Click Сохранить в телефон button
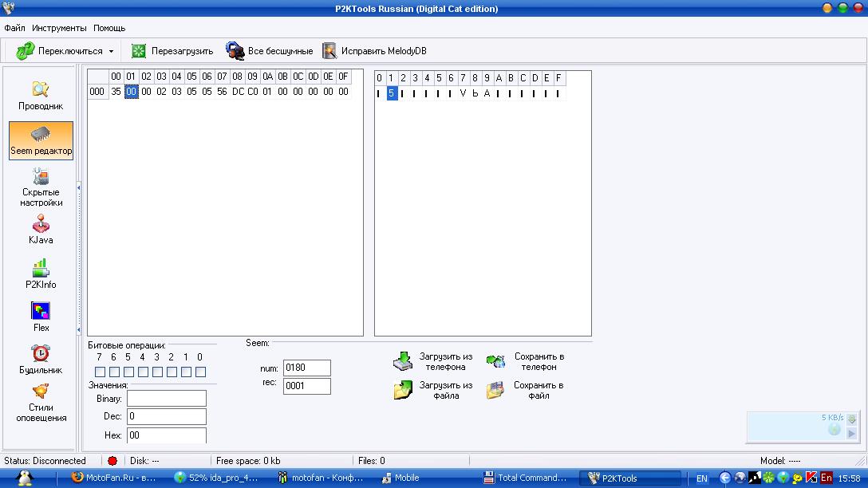The width and height of the screenshot is (868, 488). [525, 362]
